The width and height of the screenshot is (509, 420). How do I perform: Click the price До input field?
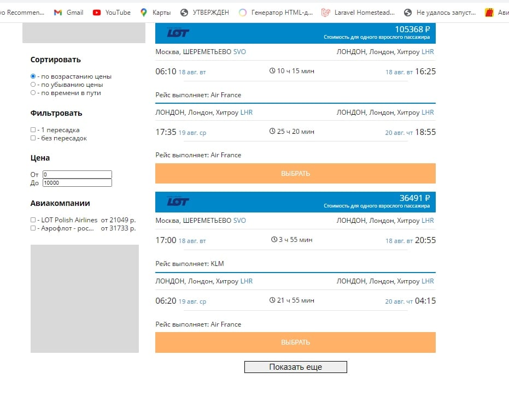77,182
